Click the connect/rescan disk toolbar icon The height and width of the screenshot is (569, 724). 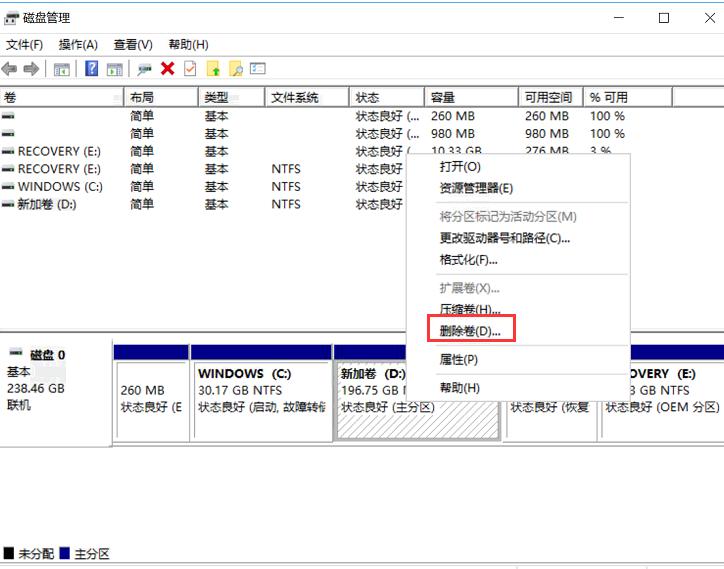pyautogui.click(x=144, y=69)
